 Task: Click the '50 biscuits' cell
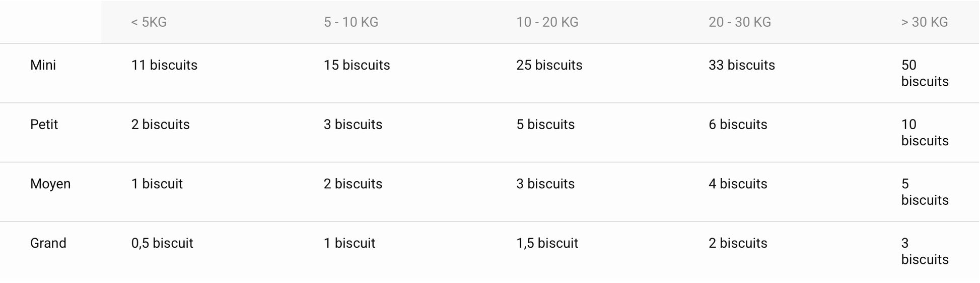925,73
